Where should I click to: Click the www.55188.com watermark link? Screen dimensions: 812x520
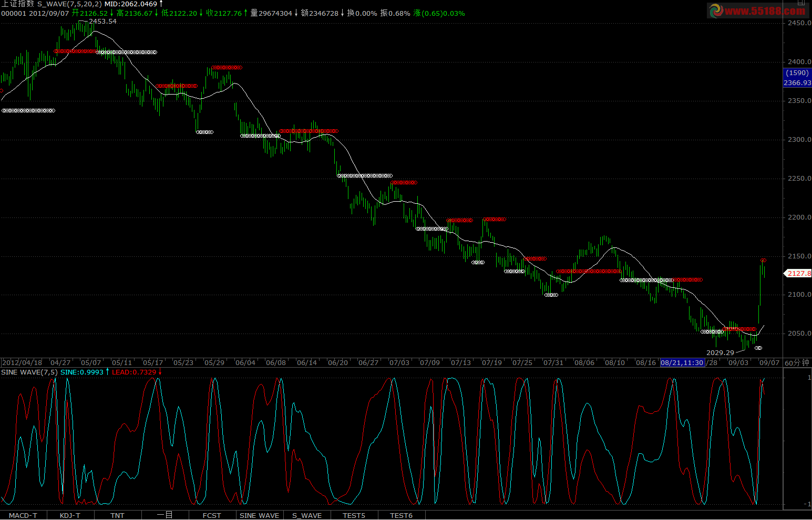764,11
